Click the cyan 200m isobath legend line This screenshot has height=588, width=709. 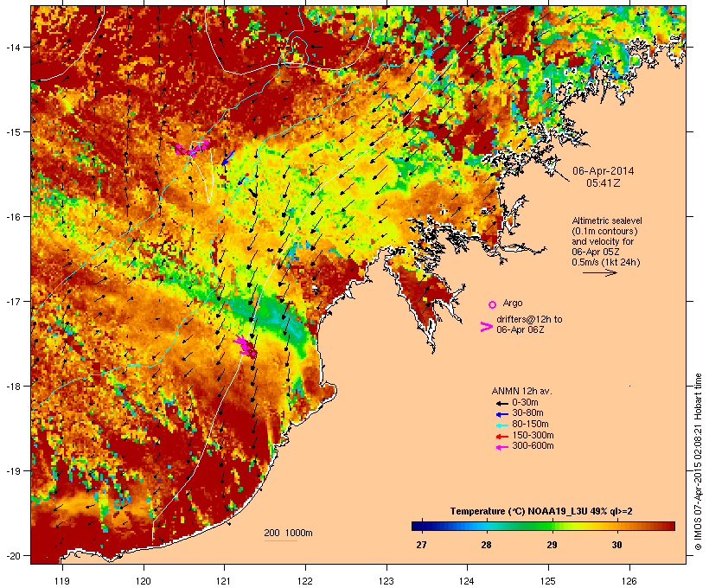click(280, 540)
